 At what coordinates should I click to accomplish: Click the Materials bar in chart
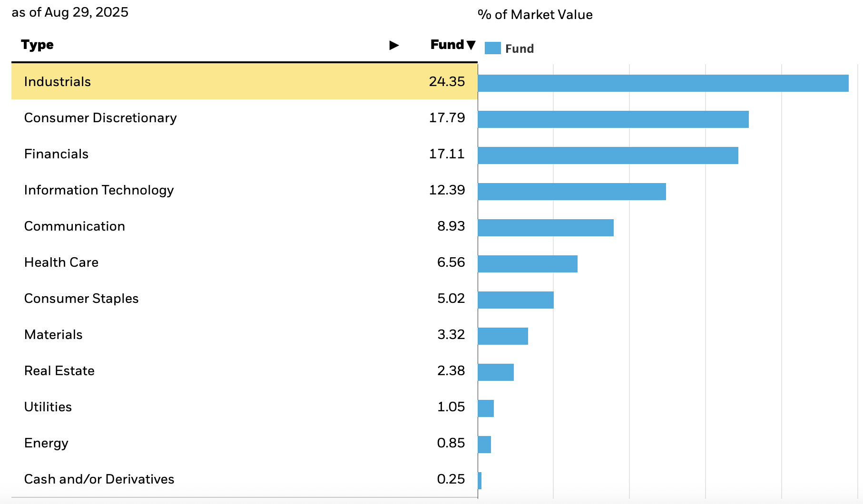tap(502, 336)
